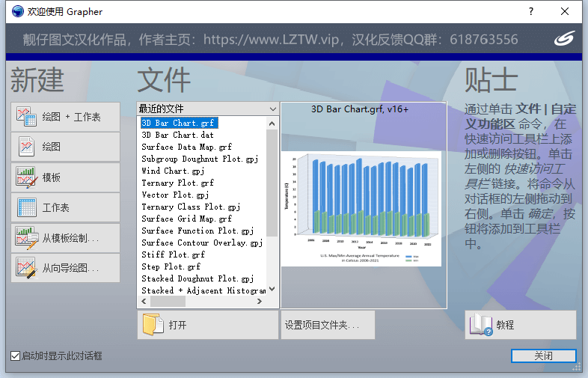Select Surface Contour Overlay.gpj

coord(202,243)
